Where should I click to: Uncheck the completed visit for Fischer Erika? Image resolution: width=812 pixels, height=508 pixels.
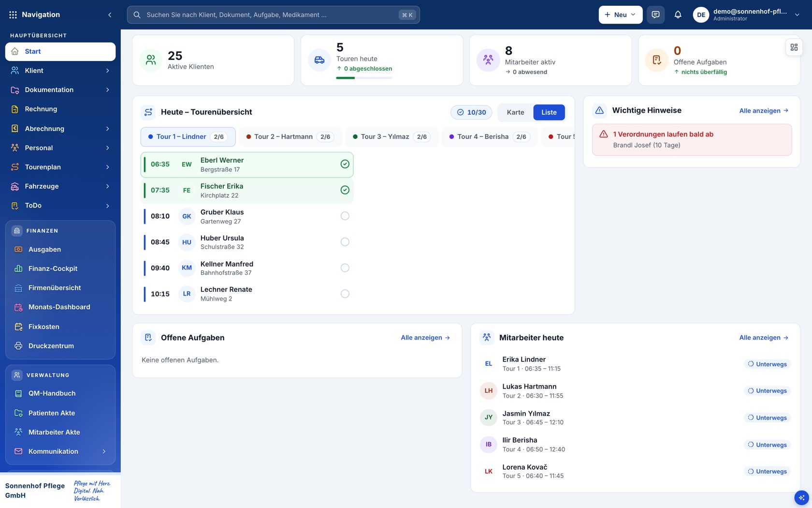point(345,190)
